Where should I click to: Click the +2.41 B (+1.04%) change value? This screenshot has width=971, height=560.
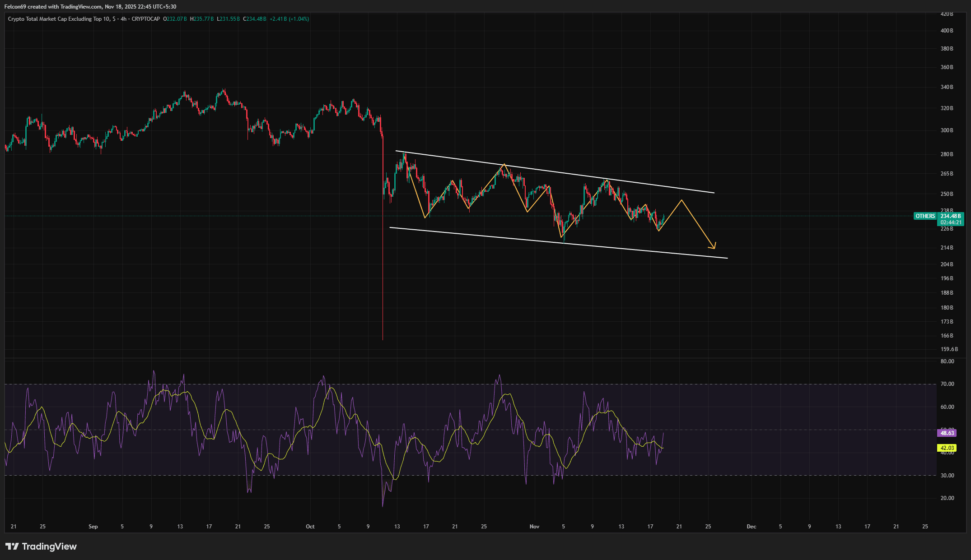(x=289, y=19)
